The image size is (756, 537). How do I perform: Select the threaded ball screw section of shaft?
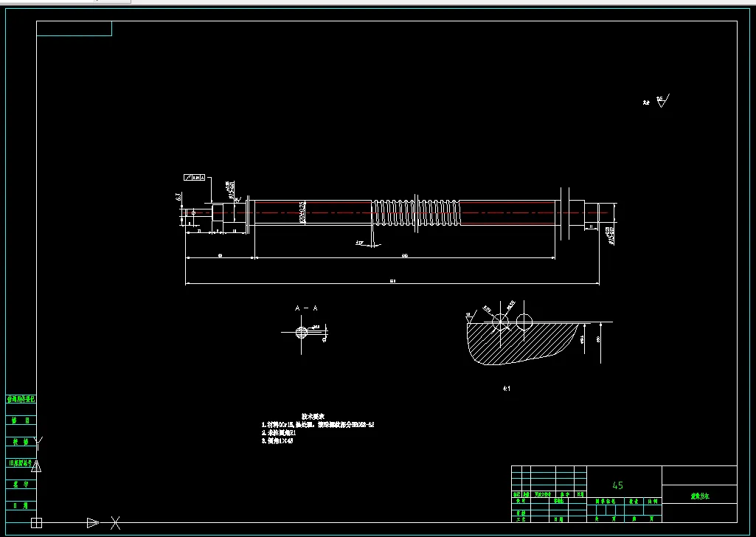[x=415, y=212]
